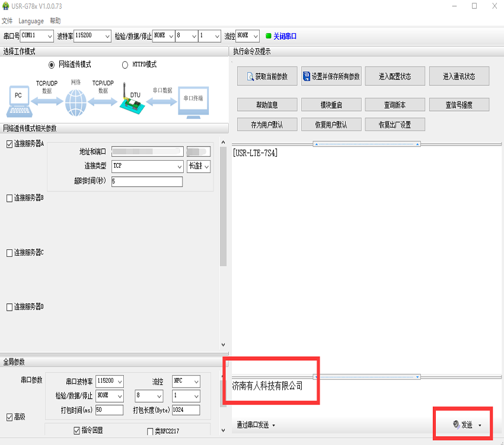Image resolution: width=504 pixels, height=445 pixels.
Task: Toggle the 类RFC2217 checkbox
Action: pos(151,430)
